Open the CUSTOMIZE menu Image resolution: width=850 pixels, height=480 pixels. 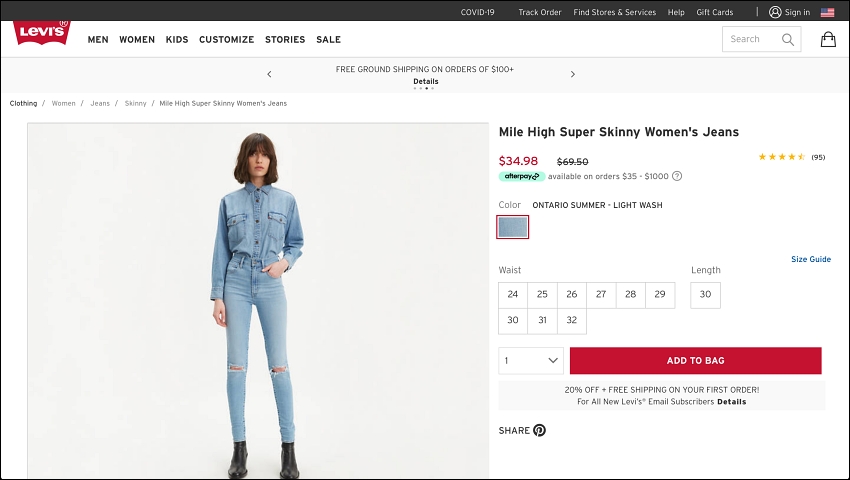227,40
